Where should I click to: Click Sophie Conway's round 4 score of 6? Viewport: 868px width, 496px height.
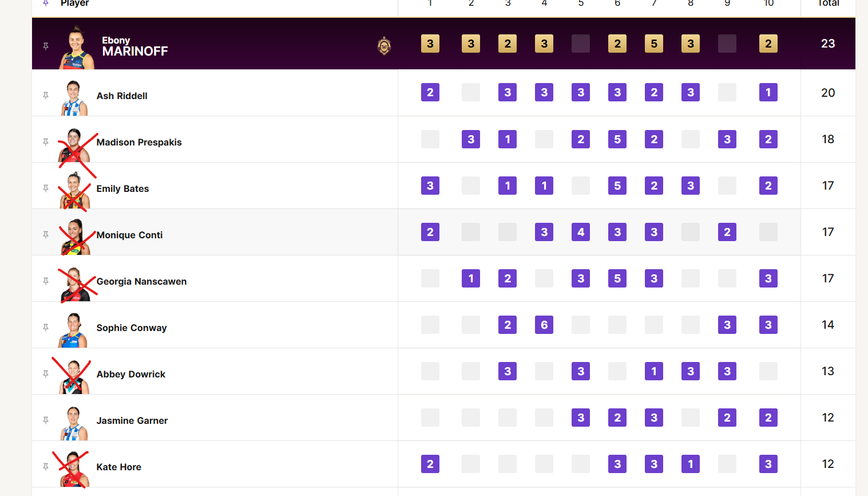[x=544, y=325]
